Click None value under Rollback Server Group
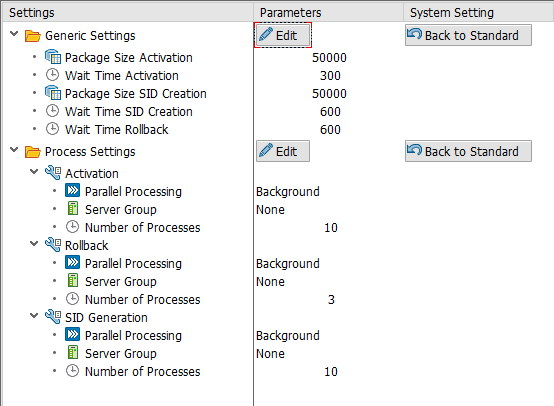554x406 pixels. click(x=270, y=282)
